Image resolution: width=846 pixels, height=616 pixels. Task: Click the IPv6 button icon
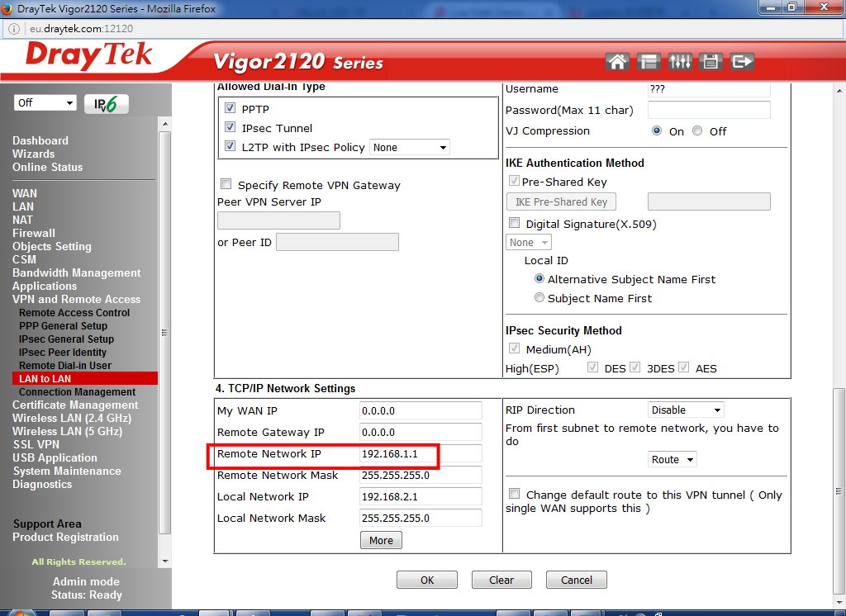[107, 103]
